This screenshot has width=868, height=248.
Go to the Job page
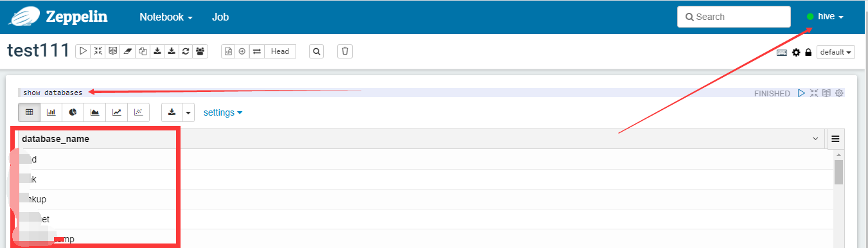point(220,17)
